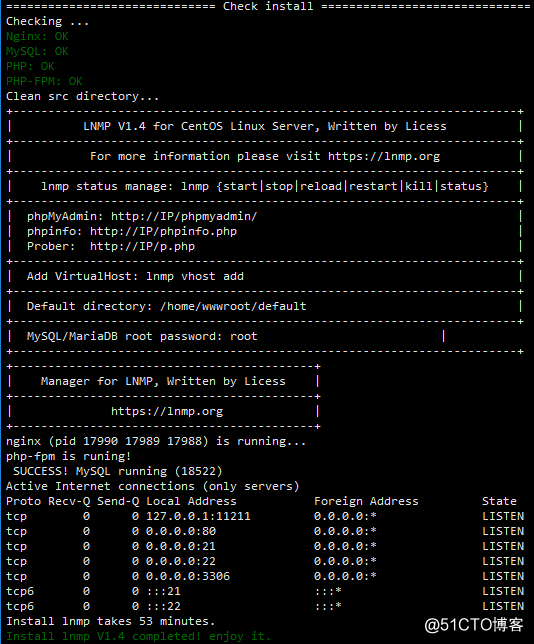Click the 'nginx (pid 17990 17989 17988) is running' line
The image size is (534, 644).
click(156, 442)
